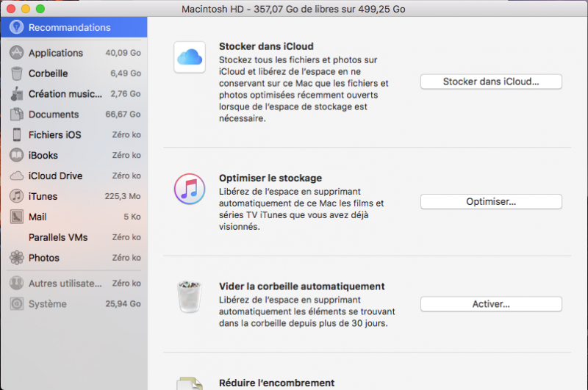
Task: Click the Création musicale guitar icon
Action: (16, 94)
